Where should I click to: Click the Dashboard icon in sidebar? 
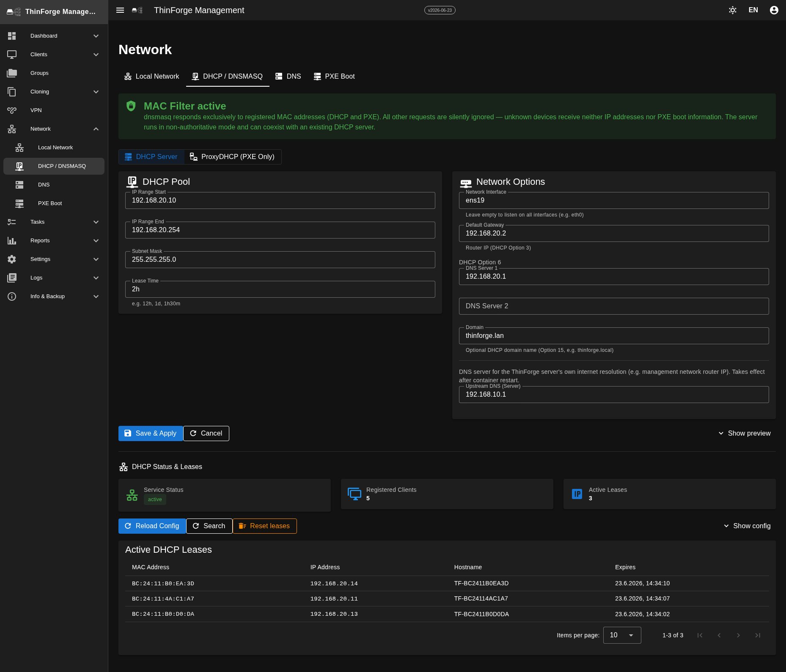point(12,36)
